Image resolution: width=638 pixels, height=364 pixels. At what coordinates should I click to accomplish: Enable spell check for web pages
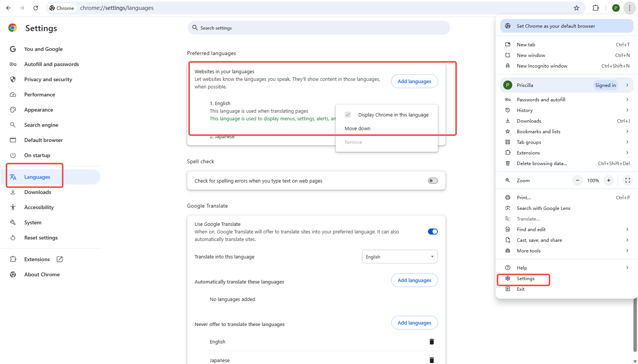point(432,181)
